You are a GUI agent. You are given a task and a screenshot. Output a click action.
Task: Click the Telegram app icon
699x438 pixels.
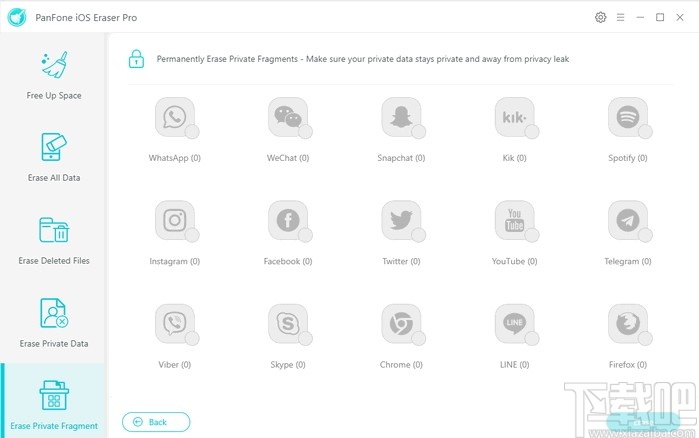tap(628, 220)
